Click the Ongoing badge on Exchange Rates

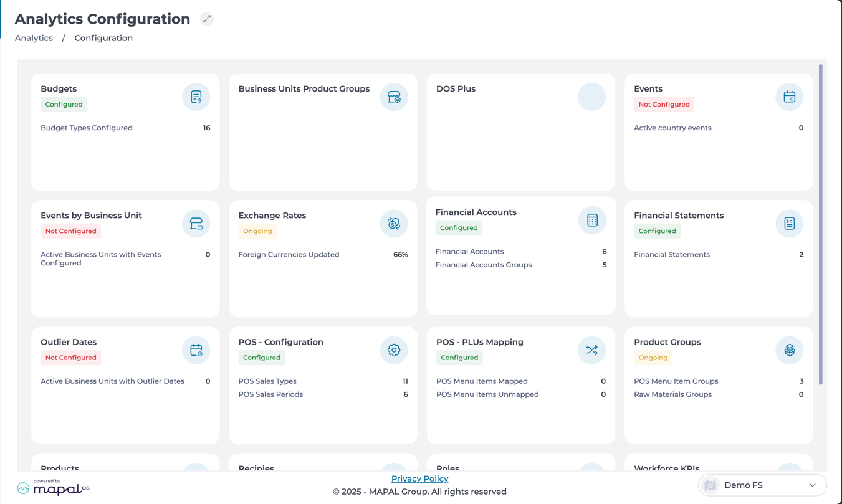click(257, 231)
